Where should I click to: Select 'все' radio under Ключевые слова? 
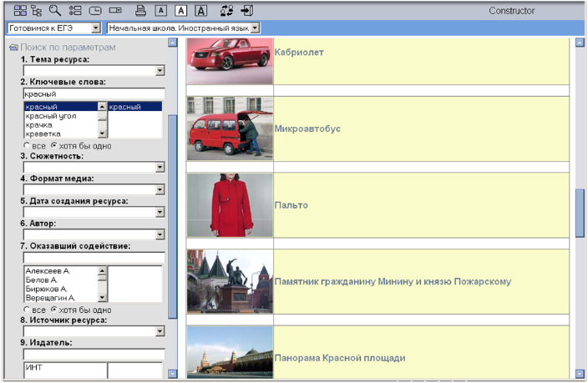point(28,146)
